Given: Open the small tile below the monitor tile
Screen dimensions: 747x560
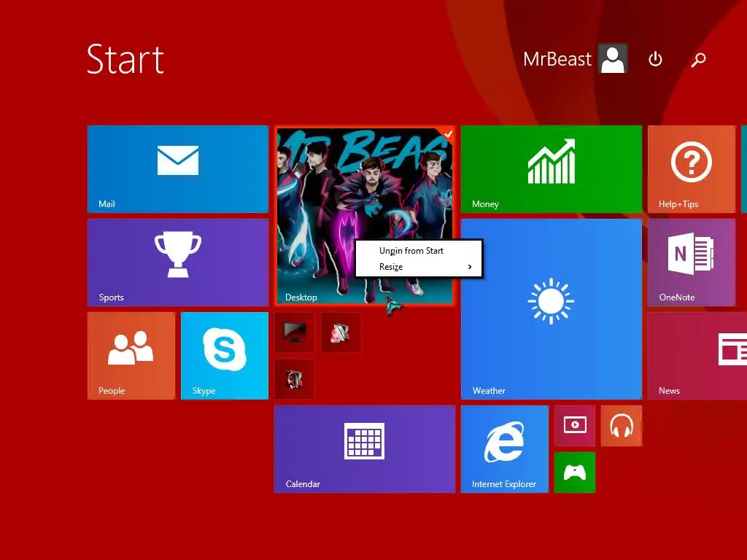Looking at the screenshot, I should pyautogui.click(x=295, y=379).
